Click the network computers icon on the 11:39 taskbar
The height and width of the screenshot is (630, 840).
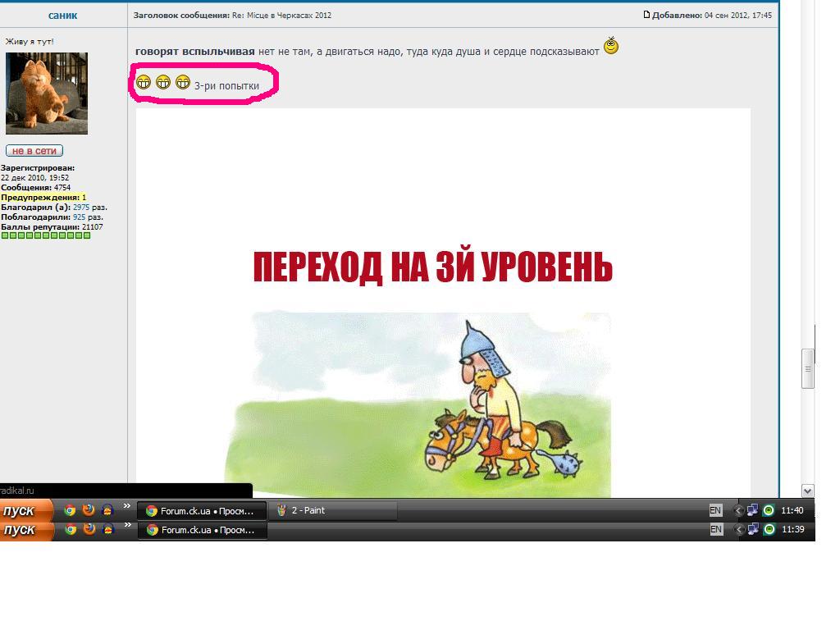(x=753, y=529)
